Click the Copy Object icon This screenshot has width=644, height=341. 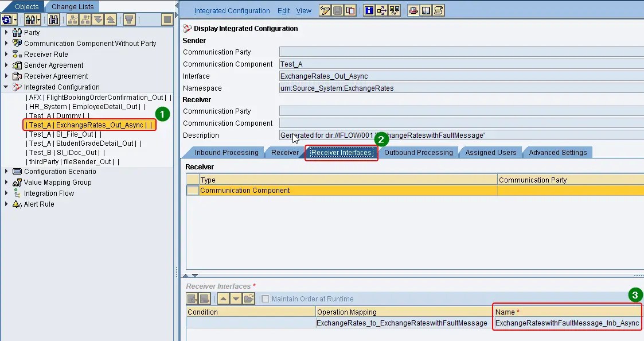click(x=350, y=10)
